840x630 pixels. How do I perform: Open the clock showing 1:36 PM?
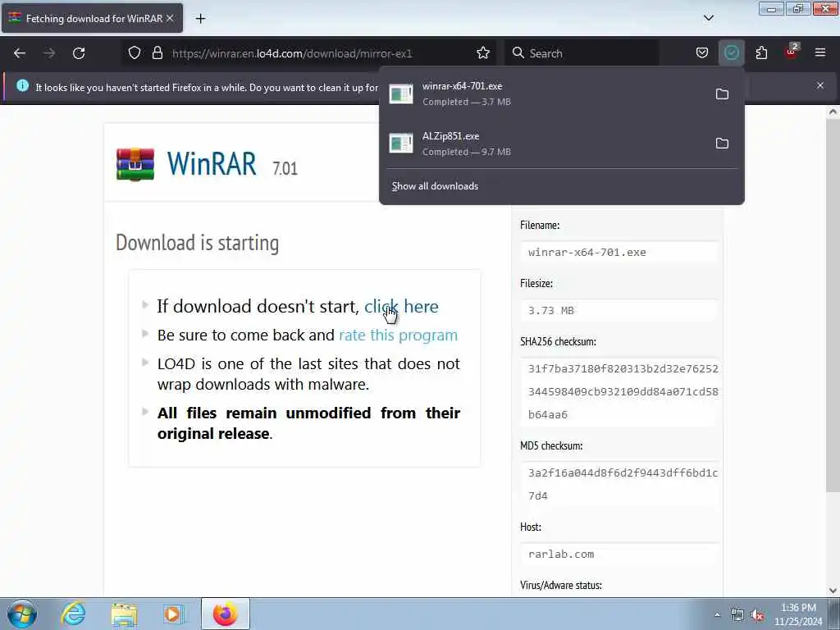(798, 614)
